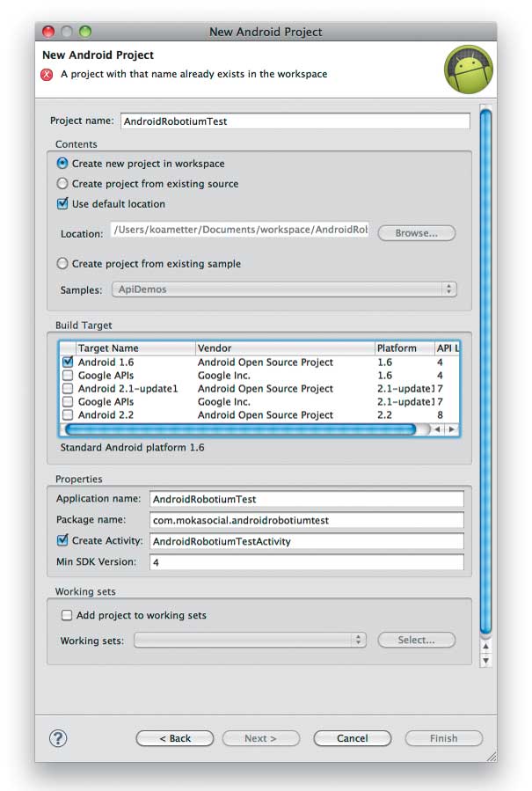The height and width of the screenshot is (791, 532).
Task: Click the green zoom window button
Action: [x=85, y=32]
